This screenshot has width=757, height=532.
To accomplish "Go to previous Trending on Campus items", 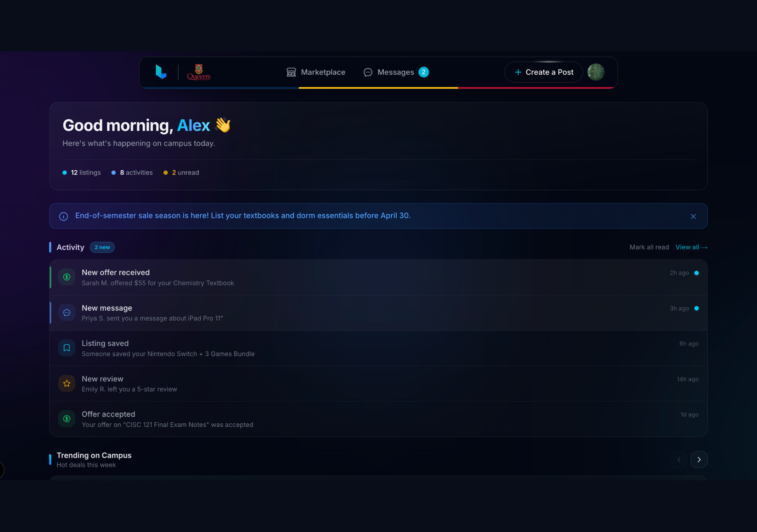I will pos(679,460).
